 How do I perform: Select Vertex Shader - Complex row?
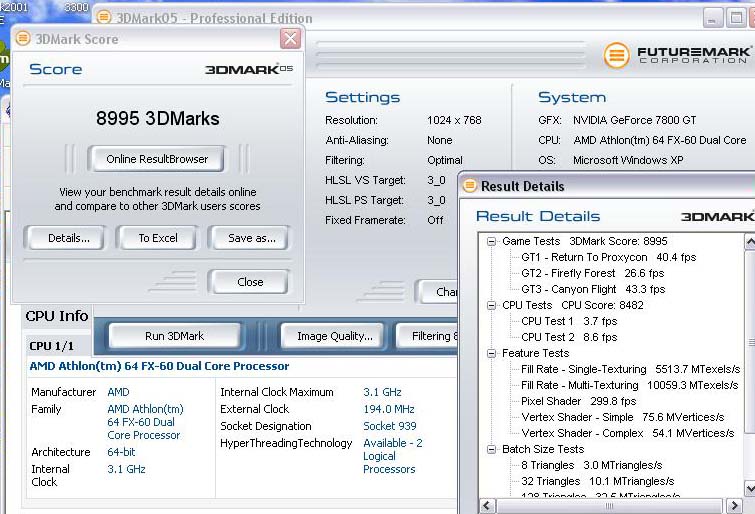tap(627, 433)
